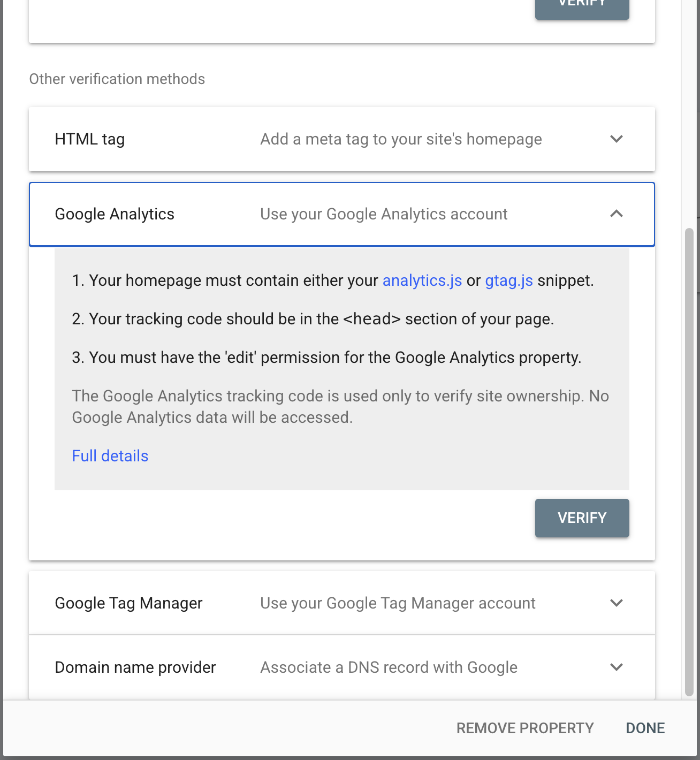Open the analytics.js link
This screenshot has width=700, height=760.
click(x=422, y=280)
